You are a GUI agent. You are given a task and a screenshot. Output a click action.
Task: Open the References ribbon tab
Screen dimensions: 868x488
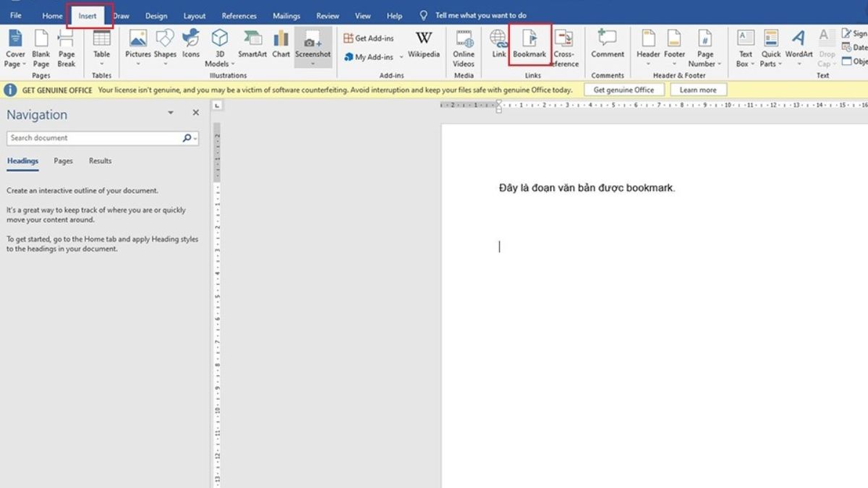239,16
